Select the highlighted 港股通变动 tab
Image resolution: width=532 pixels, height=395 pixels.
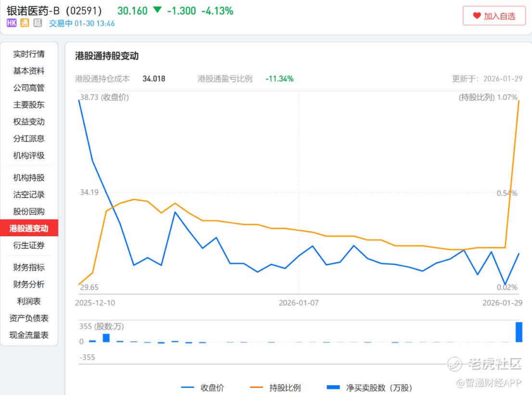pyautogui.click(x=29, y=228)
